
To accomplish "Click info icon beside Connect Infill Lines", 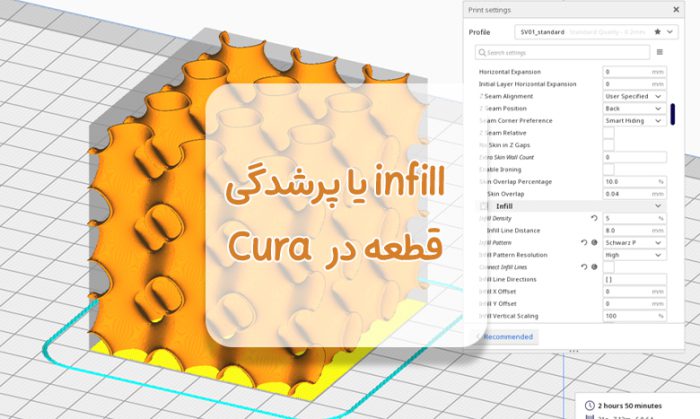I will 594,267.
